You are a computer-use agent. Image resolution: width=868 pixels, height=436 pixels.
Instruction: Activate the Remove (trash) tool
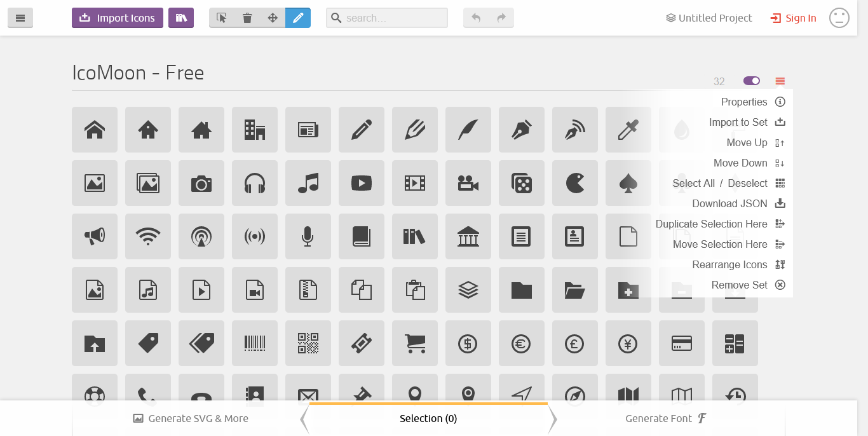[247, 18]
